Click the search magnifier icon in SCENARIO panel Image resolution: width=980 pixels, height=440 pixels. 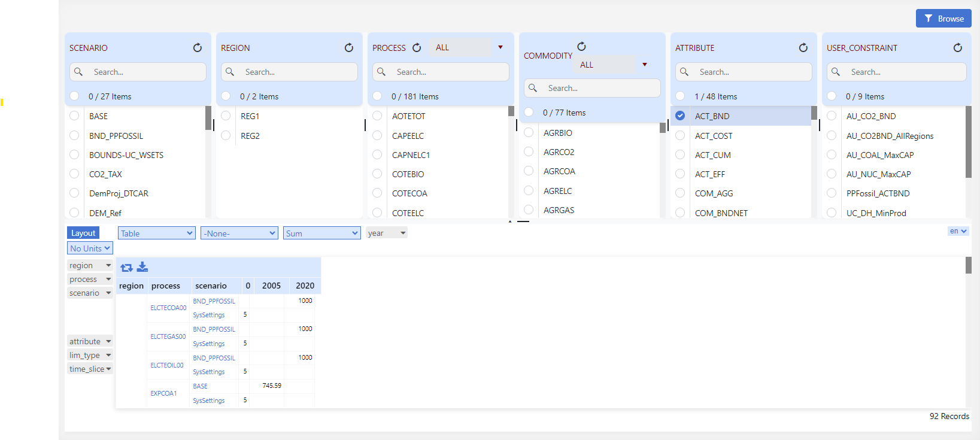point(78,72)
